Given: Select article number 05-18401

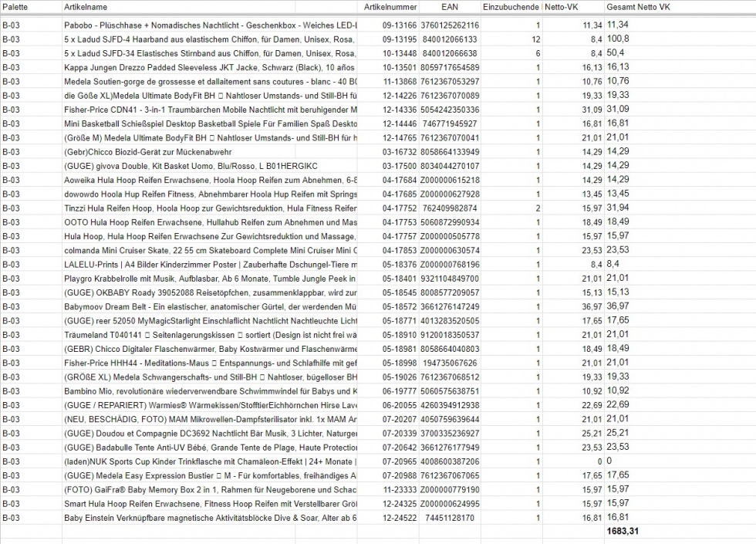Looking at the screenshot, I should 400,279.
